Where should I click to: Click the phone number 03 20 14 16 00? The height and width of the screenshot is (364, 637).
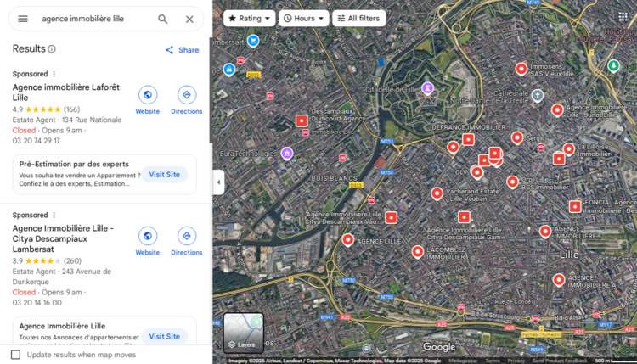point(37,303)
